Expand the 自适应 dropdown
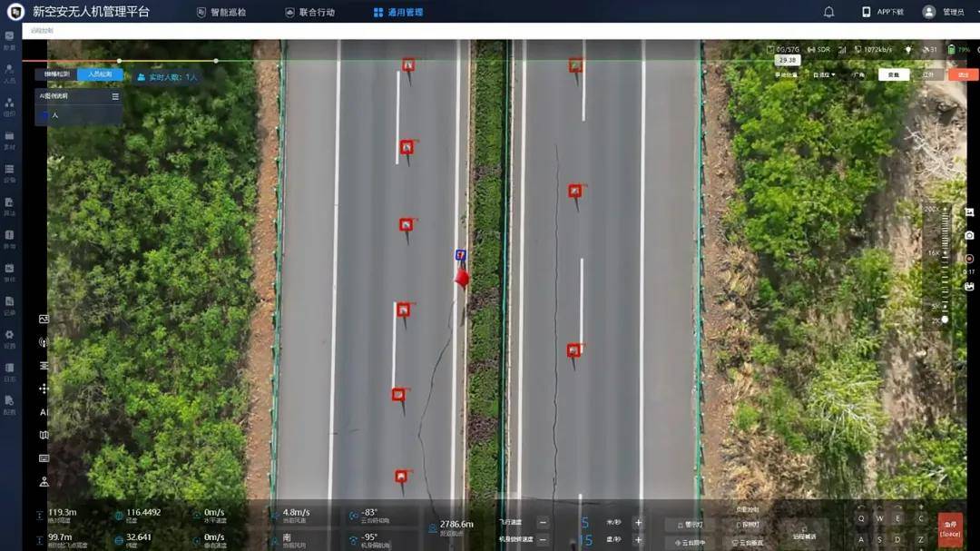This screenshot has height=551, width=980. [824, 75]
